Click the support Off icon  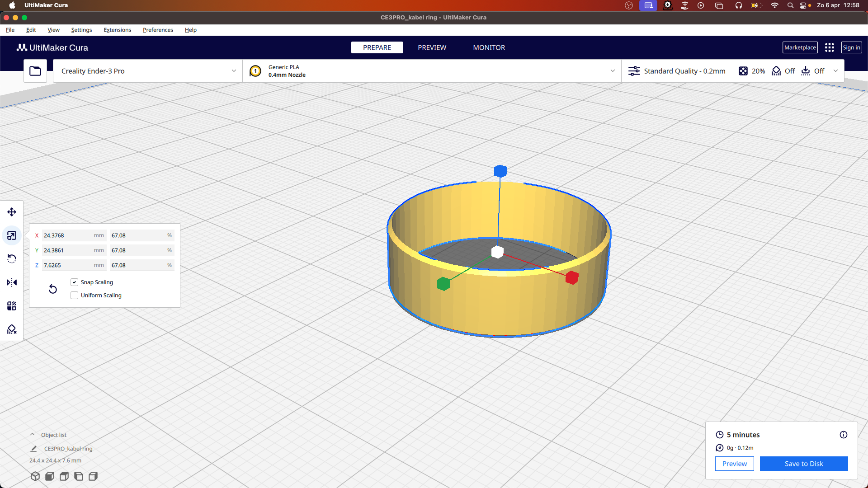[x=776, y=71]
